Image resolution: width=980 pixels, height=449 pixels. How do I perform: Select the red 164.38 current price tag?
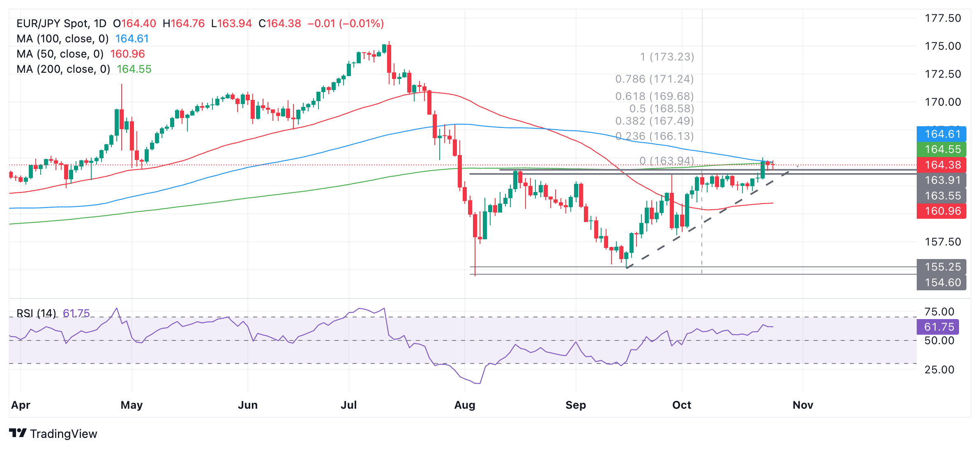(941, 165)
